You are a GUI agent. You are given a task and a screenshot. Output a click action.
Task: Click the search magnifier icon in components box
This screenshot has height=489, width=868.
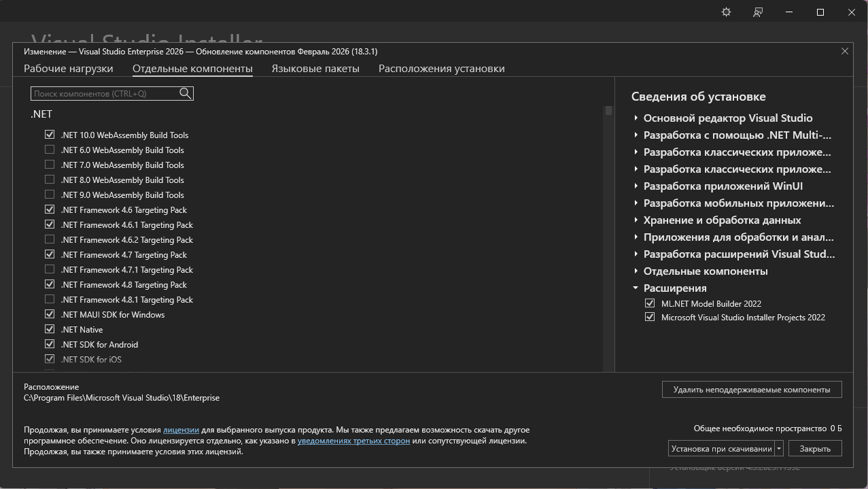point(185,94)
